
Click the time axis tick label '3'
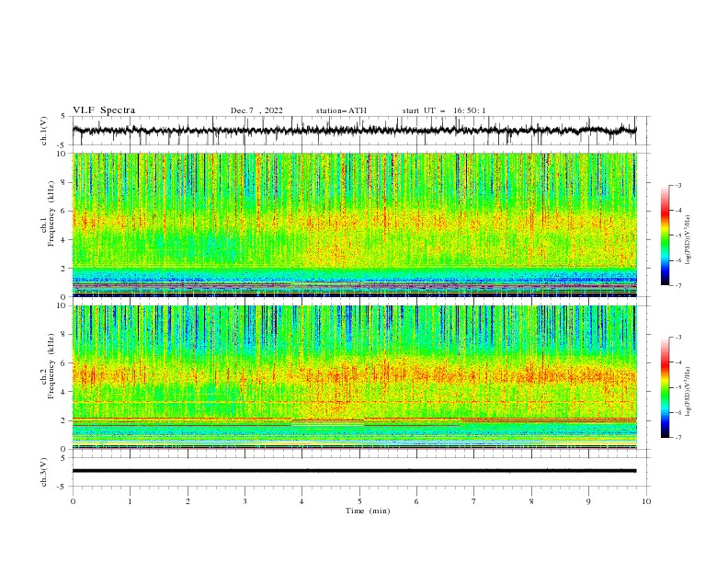(x=245, y=501)
